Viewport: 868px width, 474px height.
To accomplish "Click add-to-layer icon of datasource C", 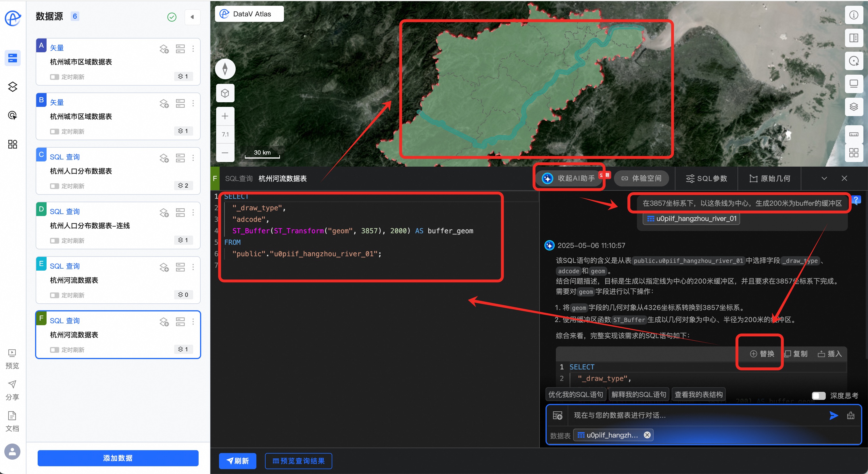I will 164,158.
